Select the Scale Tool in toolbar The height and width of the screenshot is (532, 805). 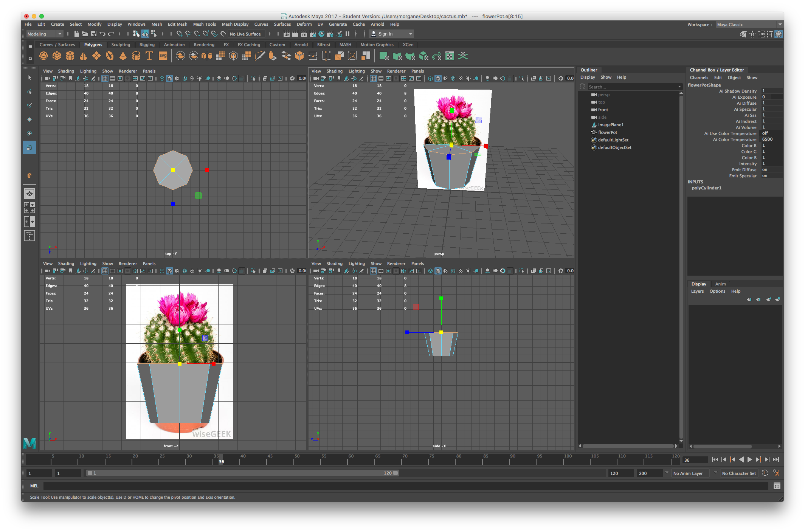pos(30,147)
